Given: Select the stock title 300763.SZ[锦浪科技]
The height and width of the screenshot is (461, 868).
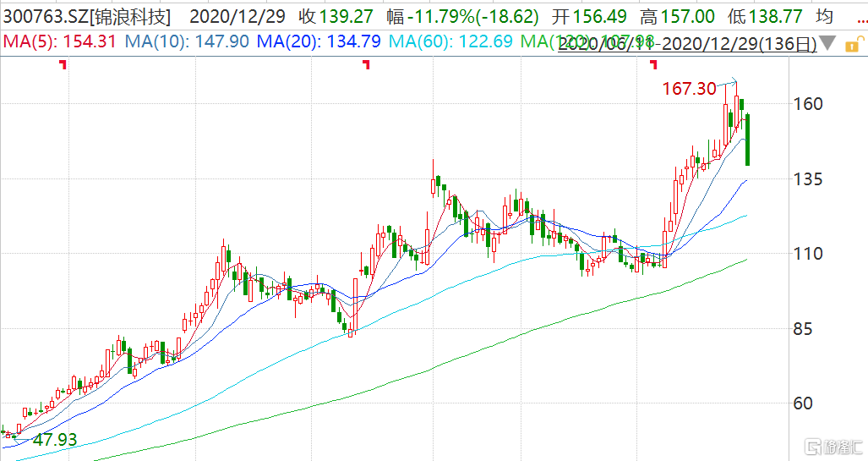Looking at the screenshot, I should pos(87,17).
